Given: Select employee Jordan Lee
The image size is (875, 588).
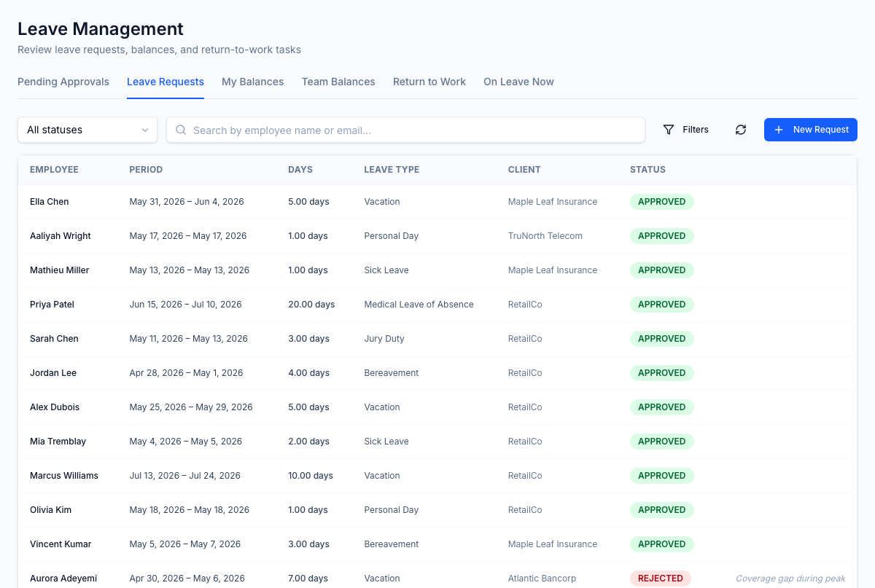Looking at the screenshot, I should (53, 373).
